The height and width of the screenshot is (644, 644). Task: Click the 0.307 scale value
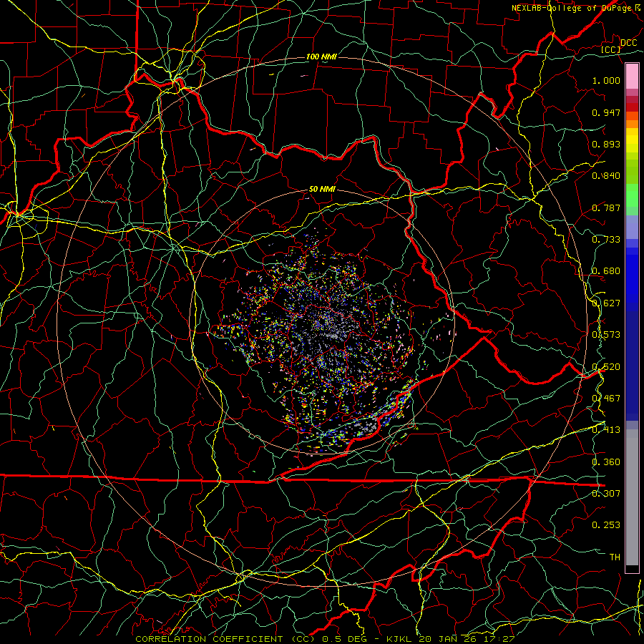(606, 493)
